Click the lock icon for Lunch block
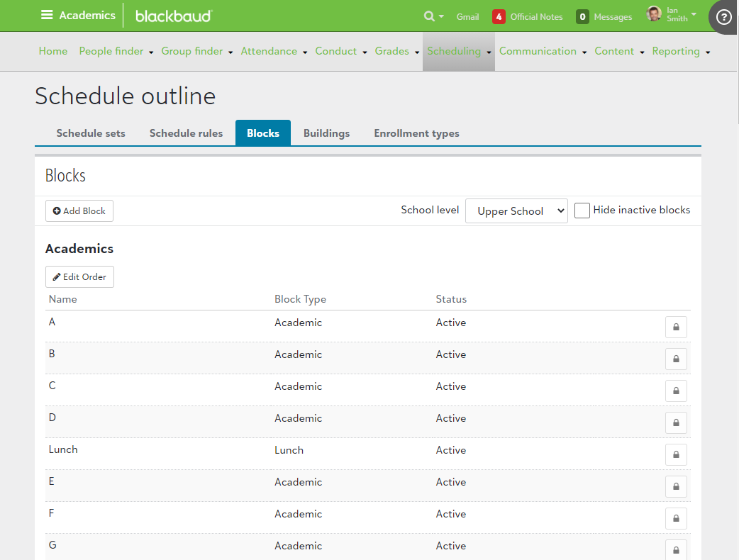The height and width of the screenshot is (560, 739). pos(676,454)
